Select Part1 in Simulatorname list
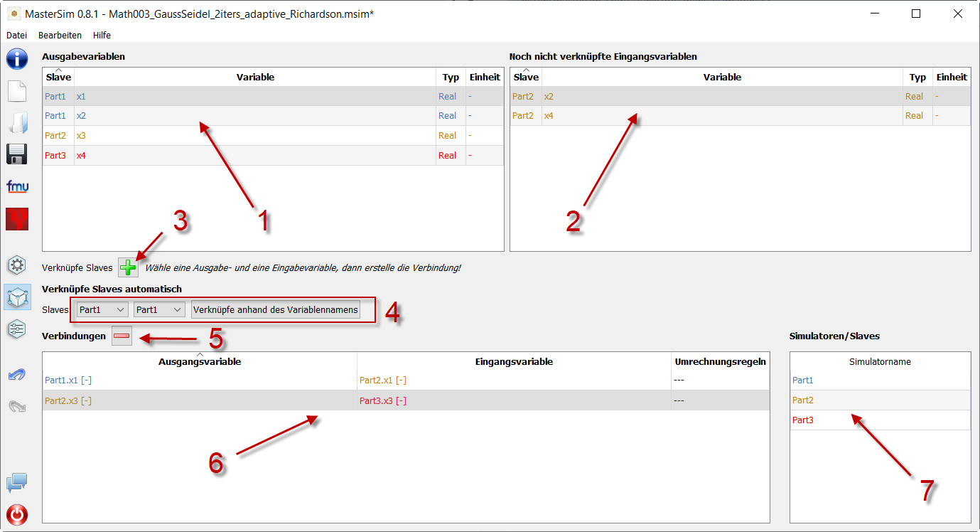The image size is (980, 532). point(880,381)
